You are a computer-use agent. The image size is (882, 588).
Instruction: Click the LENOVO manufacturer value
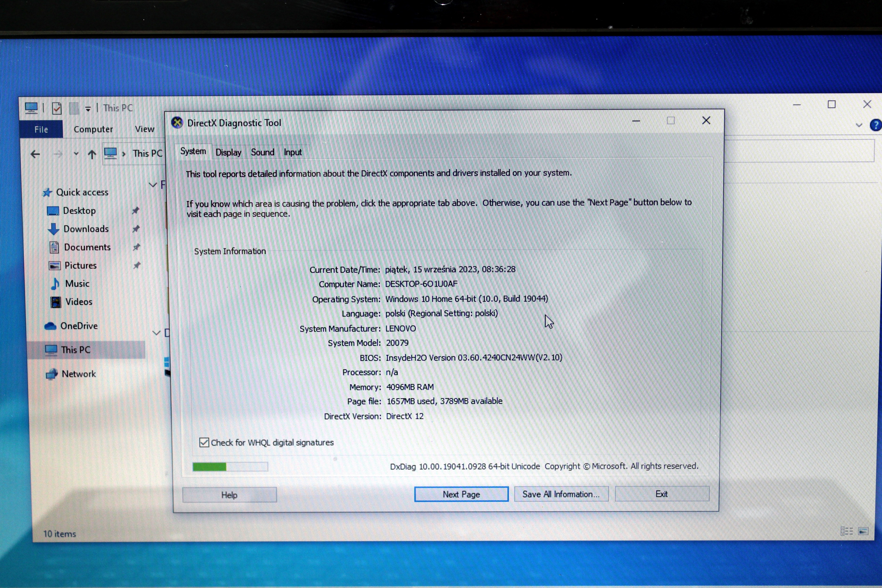tap(401, 329)
